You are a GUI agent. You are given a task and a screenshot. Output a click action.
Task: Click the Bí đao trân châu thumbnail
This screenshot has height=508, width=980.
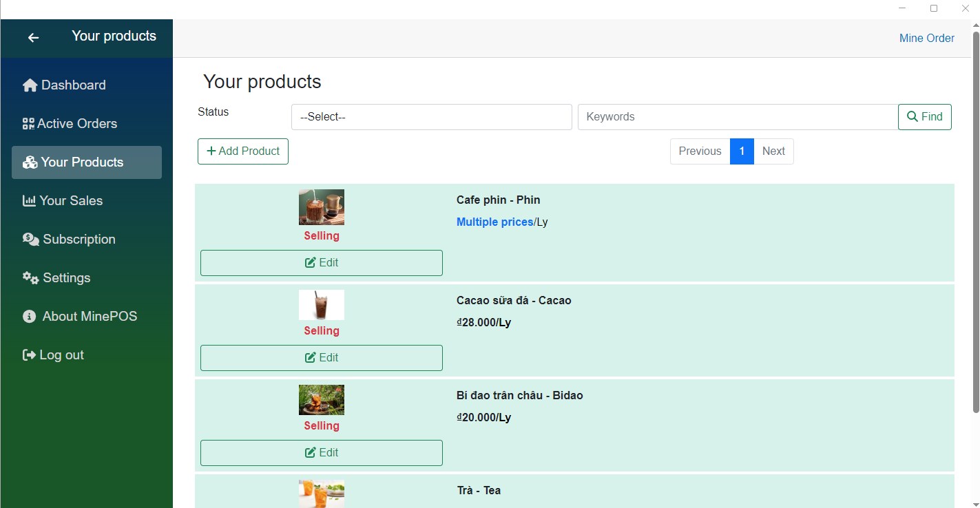click(x=322, y=400)
